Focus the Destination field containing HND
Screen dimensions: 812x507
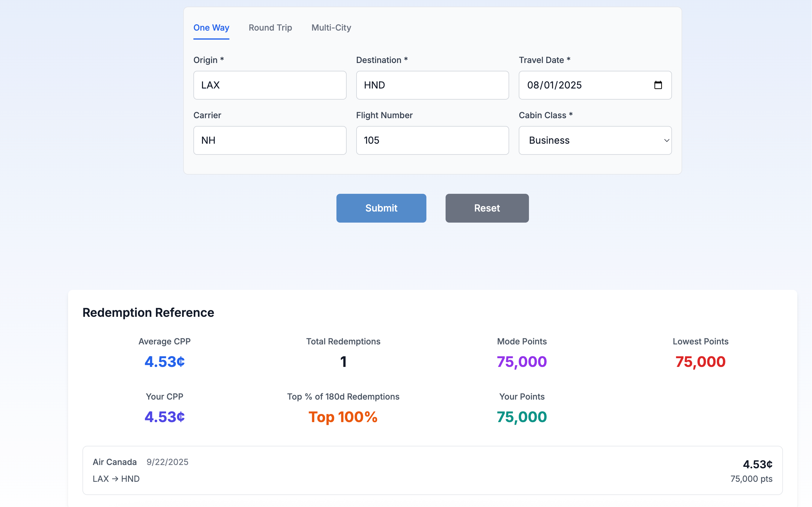(x=432, y=85)
